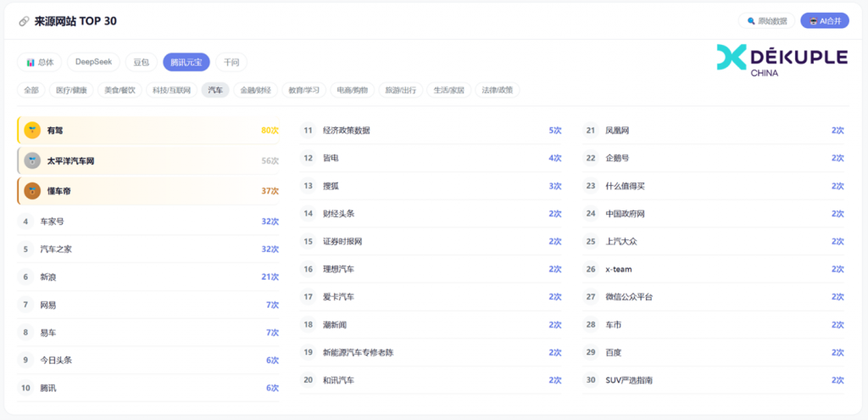Image resolution: width=868 pixels, height=420 pixels.
Task: Click the 太平洋汽车网 source name
Action: 71,160
